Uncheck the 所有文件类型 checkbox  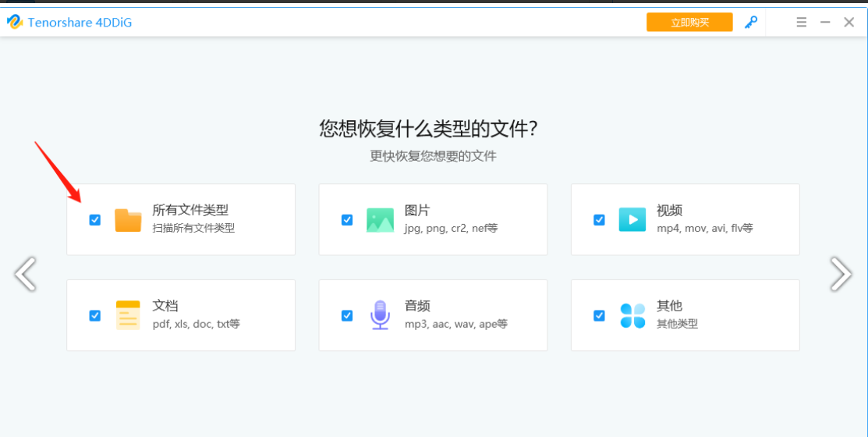point(95,220)
